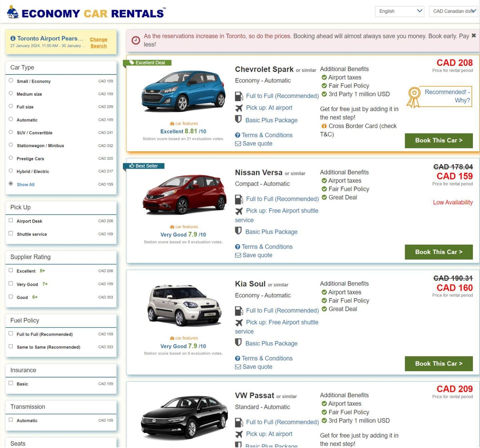Enable the Automatic transmission checkbox filter
This screenshot has height=448, width=480.
coord(11,420)
